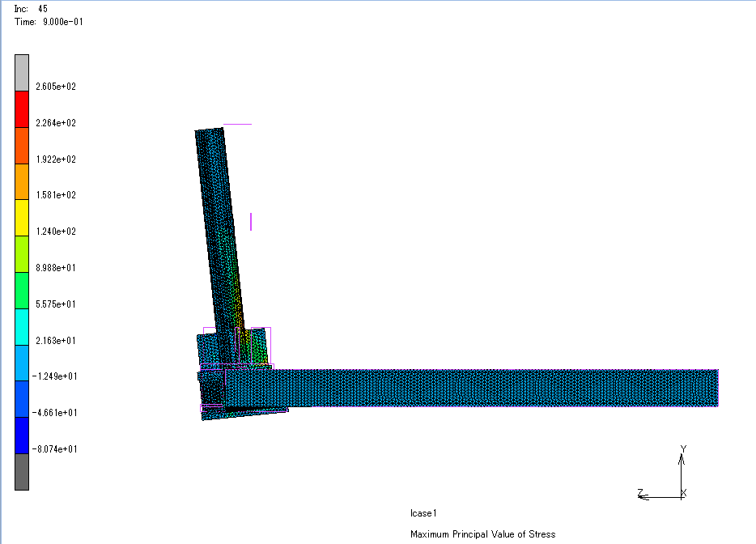The width and height of the screenshot is (756, 544).
Task: Click the long horizontal meshed beam
Action: 472,389
